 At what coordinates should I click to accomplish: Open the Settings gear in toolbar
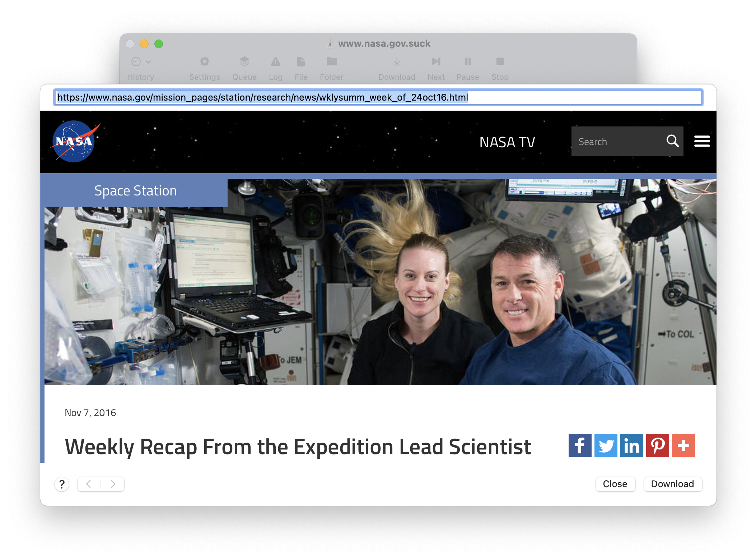[x=204, y=62]
